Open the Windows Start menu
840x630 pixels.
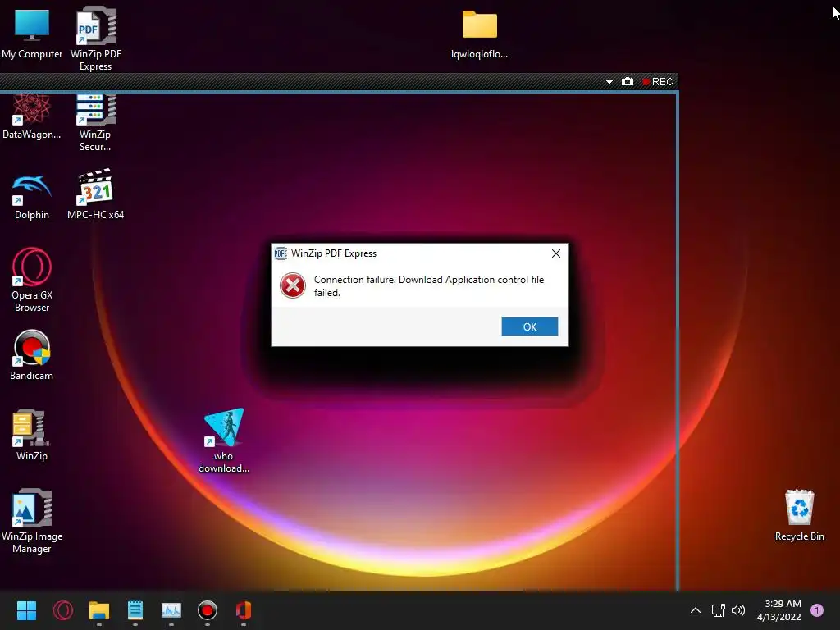pos(26,610)
